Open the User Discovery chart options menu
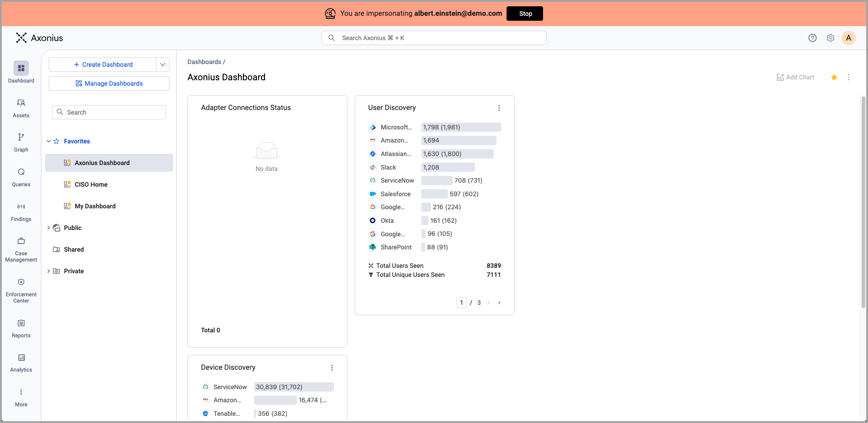This screenshot has width=868, height=423. [x=499, y=108]
